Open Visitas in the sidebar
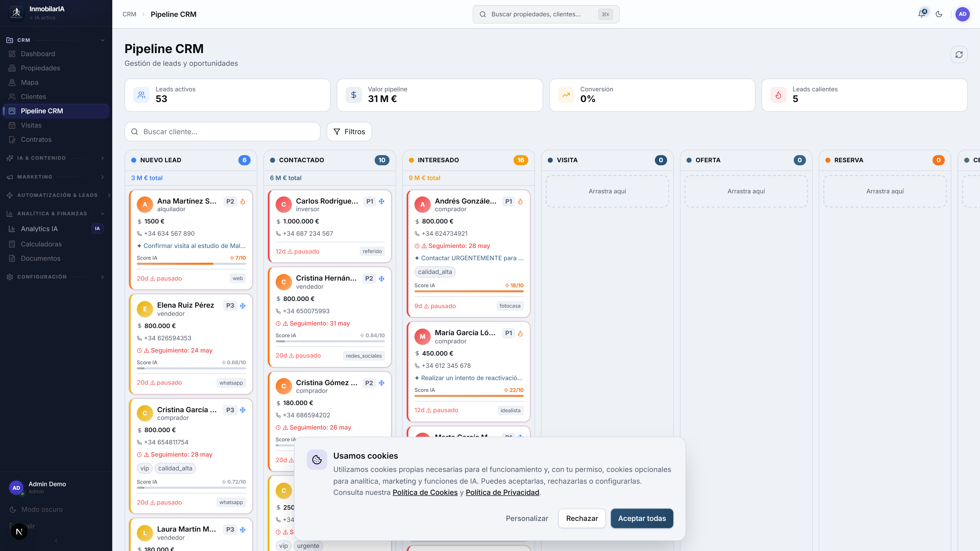980x551 pixels. point(56,126)
